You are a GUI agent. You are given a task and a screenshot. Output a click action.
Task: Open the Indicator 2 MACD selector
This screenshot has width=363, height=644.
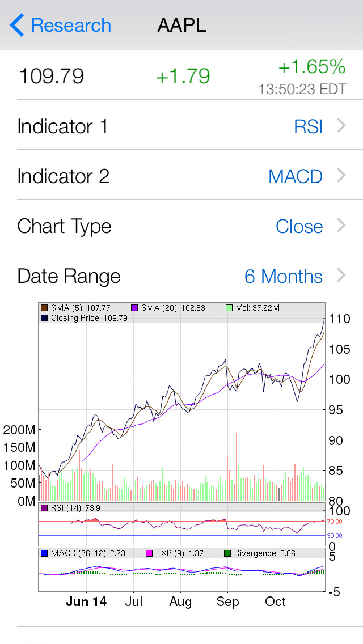(295, 176)
